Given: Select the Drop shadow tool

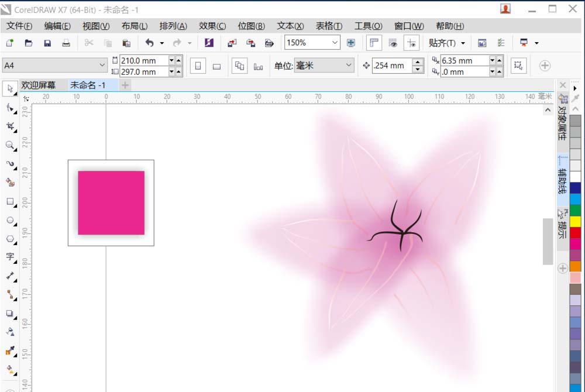Looking at the screenshot, I should coord(10,314).
